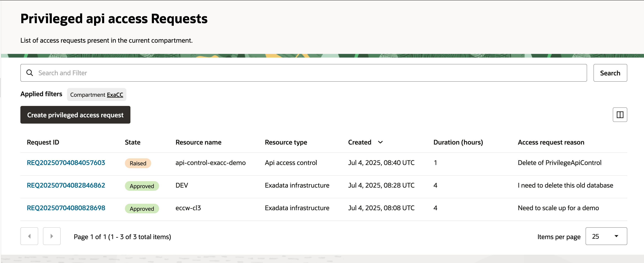Image resolution: width=644 pixels, height=263 pixels.
Task: Click the ExaCC compartment filter link
Action: pos(115,95)
